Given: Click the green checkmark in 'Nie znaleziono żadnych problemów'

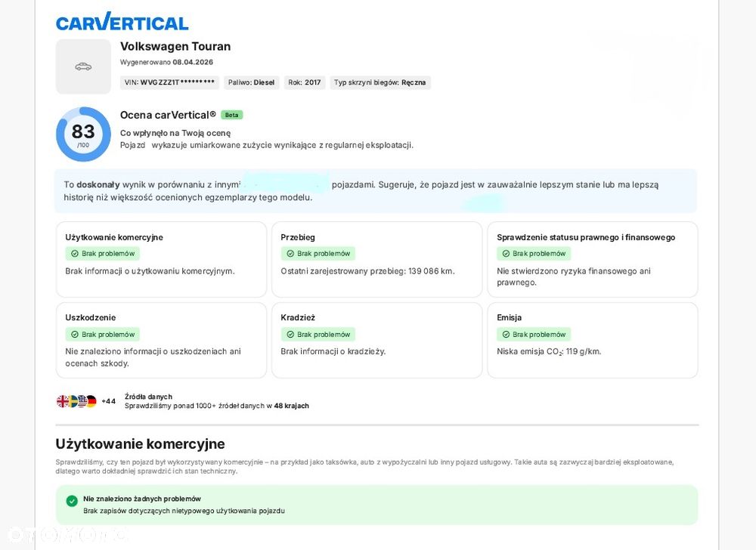Looking at the screenshot, I should [x=72, y=502].
